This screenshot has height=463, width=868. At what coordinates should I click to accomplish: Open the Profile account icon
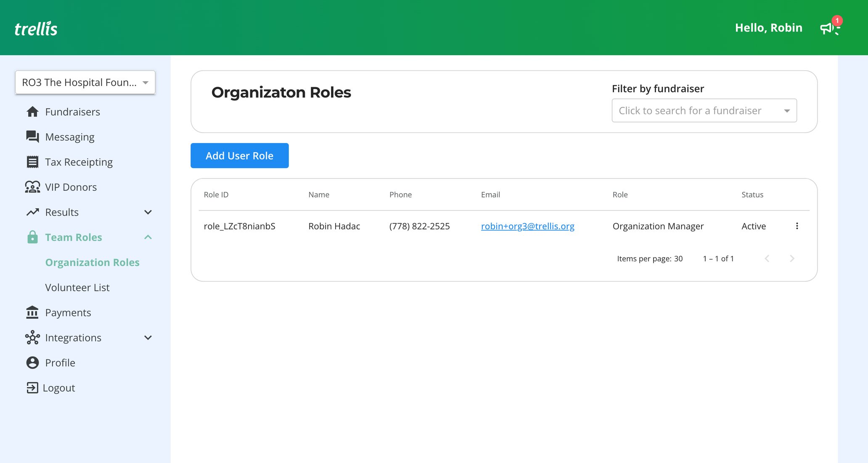pyautogui.click(x=32, y=362)
